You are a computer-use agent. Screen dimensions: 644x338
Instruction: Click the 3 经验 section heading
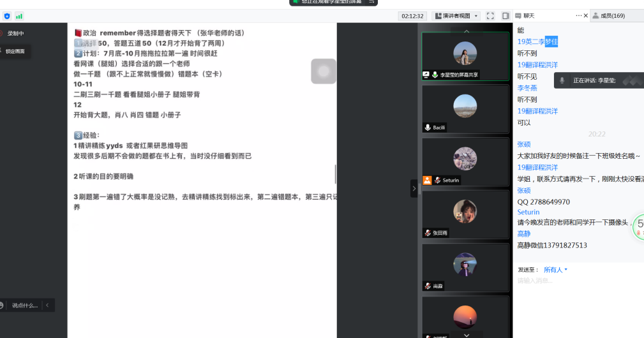(87, 135)
